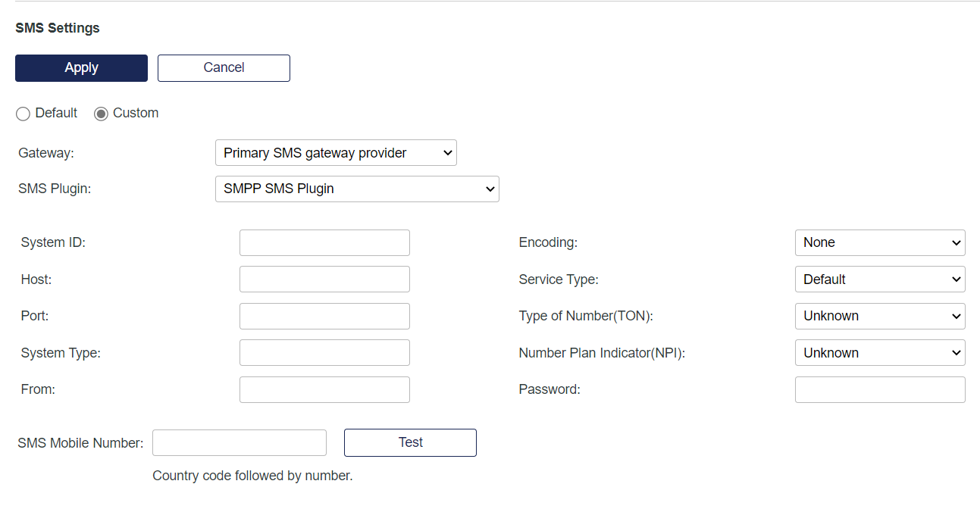
Task: Focus the System ID text field
Action: tap(324, 242)
